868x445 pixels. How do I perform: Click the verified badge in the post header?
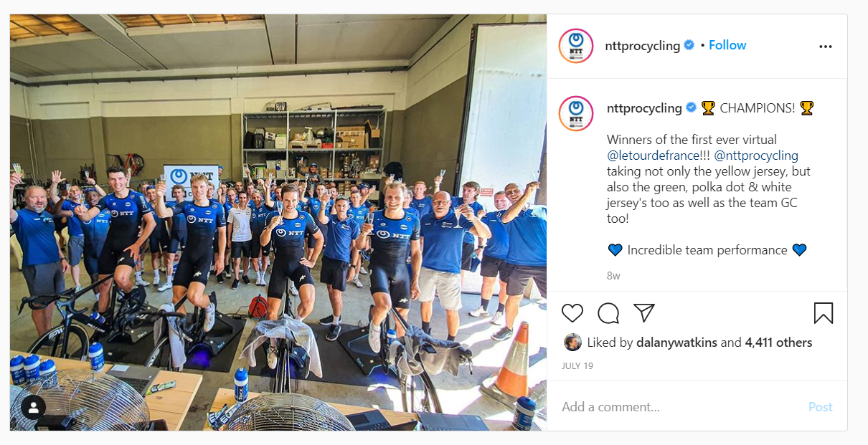689,45
